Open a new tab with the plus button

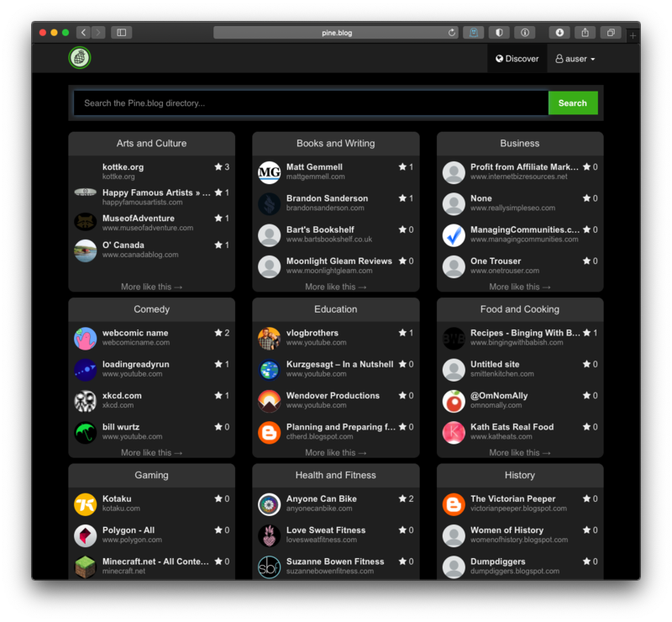click(x=633, y=35)
